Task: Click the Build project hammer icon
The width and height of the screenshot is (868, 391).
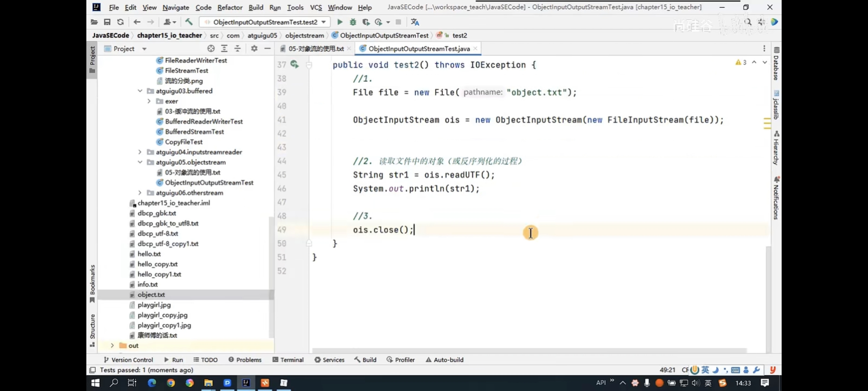Action: click(x=189, y=22)
